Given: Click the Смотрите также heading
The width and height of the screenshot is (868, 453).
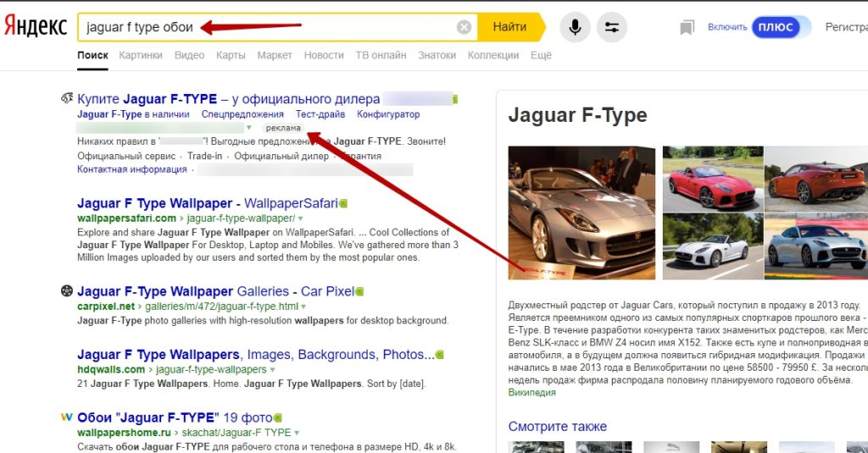Looking at the screenshot, I should pyautogui.click(x=558, y=427).
